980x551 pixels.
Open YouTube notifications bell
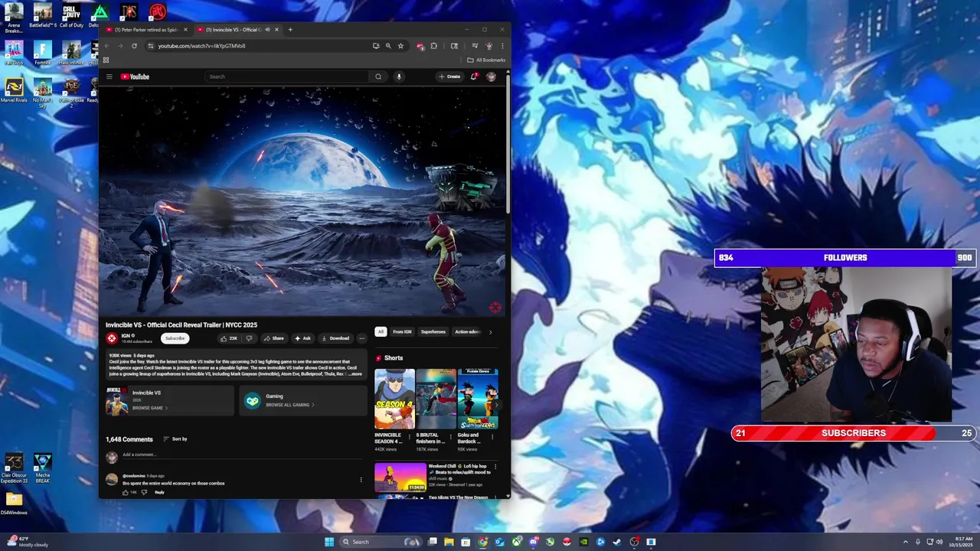click(474, 77)
